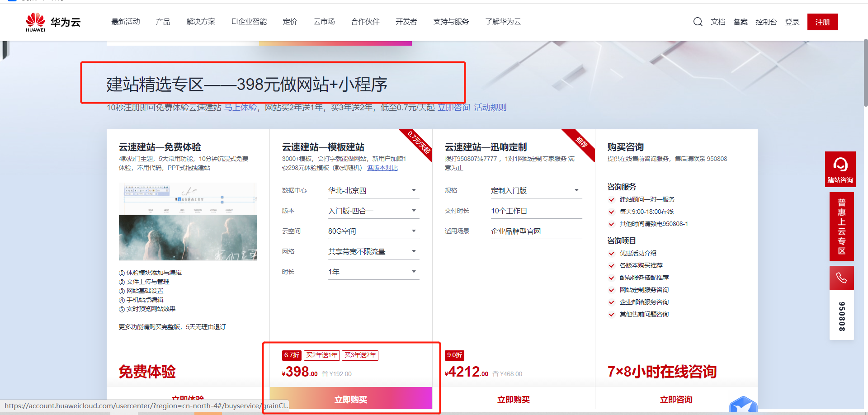Click the 购买咨询 card title

point(626,147)
